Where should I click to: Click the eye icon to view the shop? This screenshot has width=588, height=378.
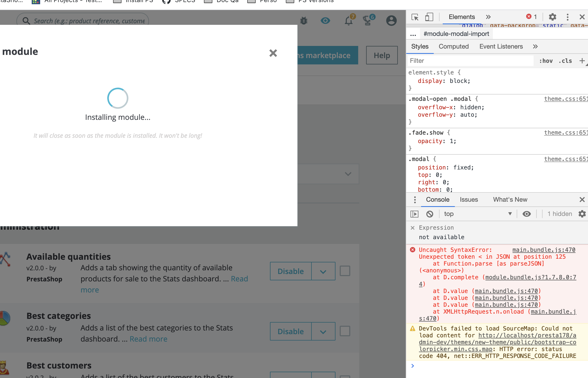[325, 20]
